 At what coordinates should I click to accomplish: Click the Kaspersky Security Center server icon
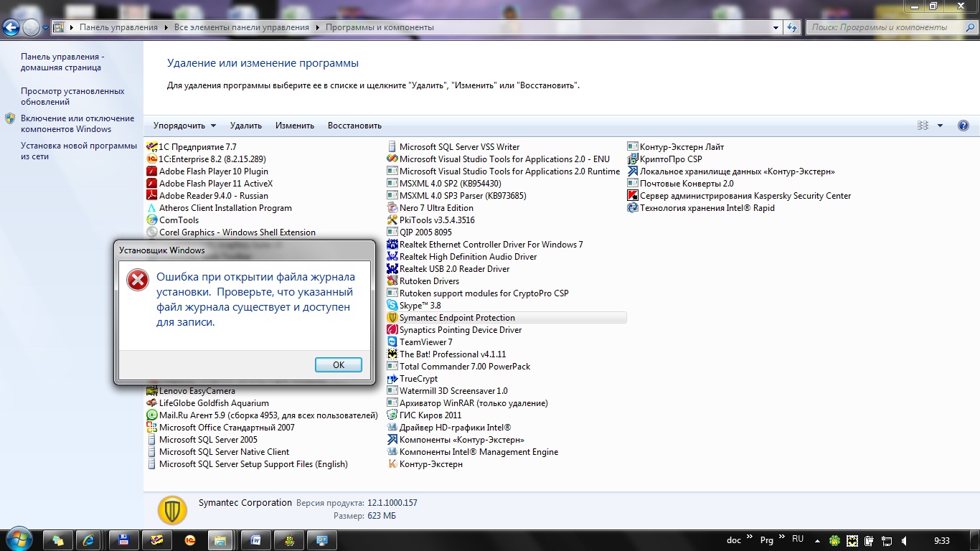[633, 196]
